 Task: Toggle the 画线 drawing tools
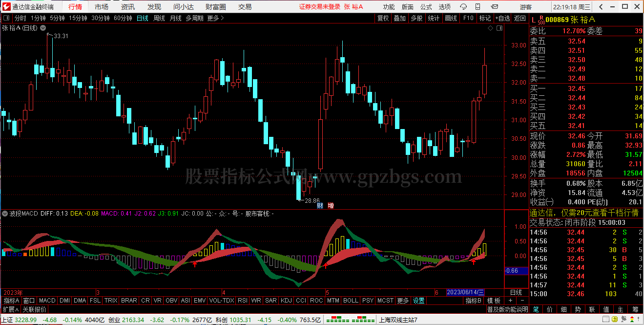pyautogui.click(x=451, y=18)
